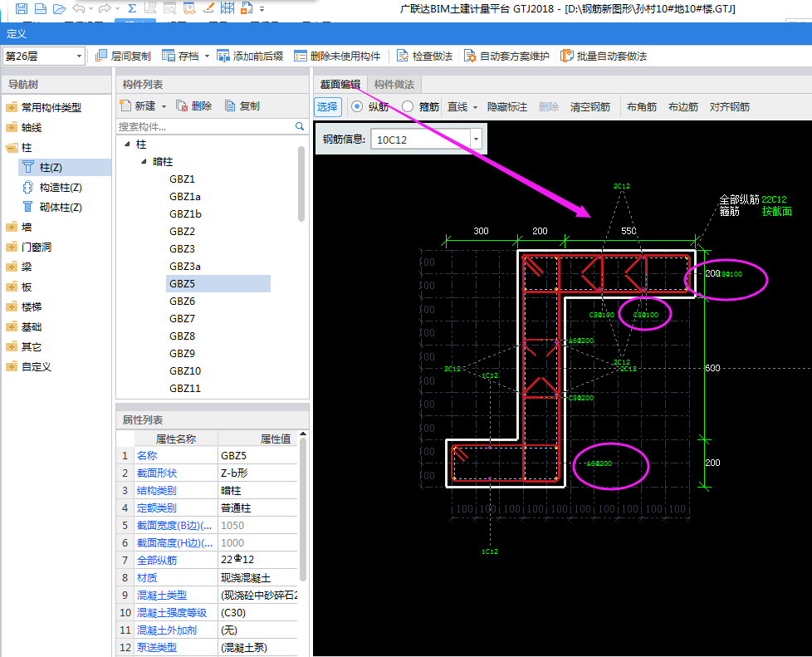This screenshot has width=812, height=657.
Task: Open the 新建 dropdown arrow
Action: [x=164, y=106]
